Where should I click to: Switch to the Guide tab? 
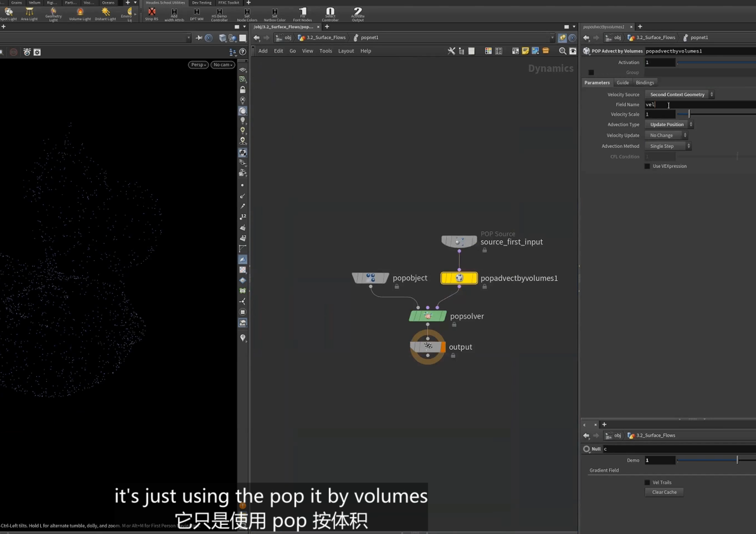(622, 82)
